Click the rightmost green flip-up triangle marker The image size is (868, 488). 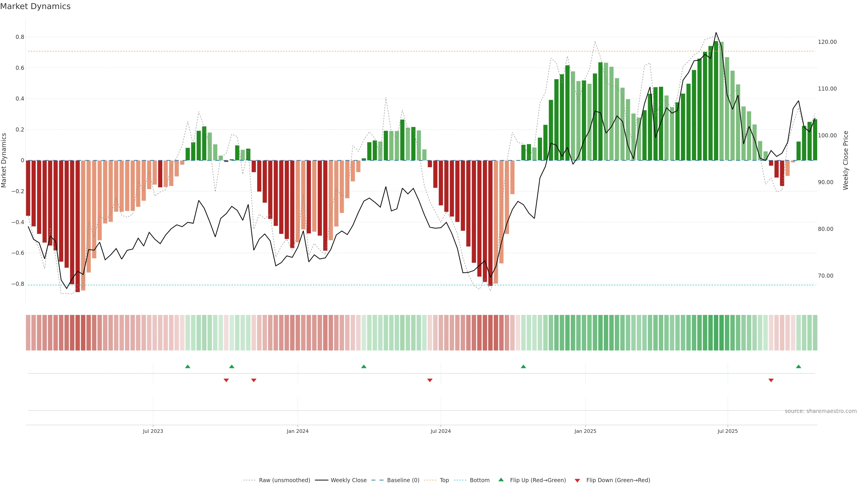(798, 366)
